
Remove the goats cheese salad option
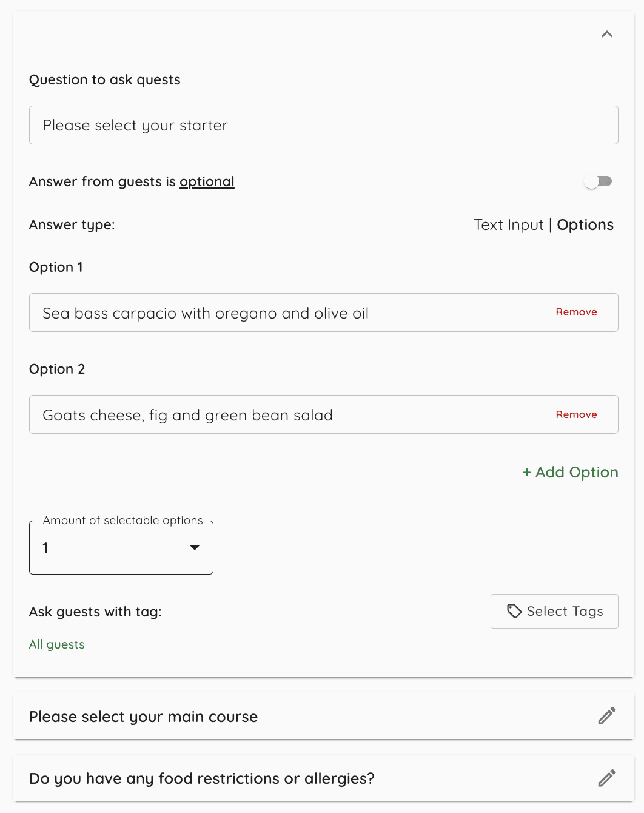pos(576,414)
